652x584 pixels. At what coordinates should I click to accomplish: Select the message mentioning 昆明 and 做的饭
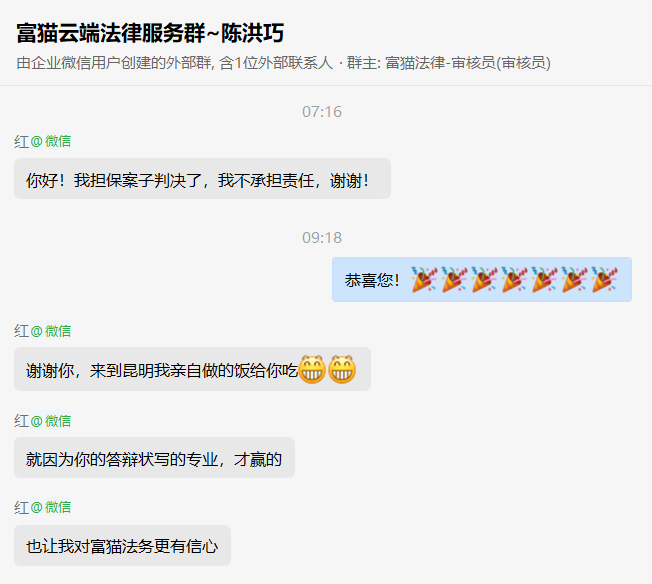(192, 369)
